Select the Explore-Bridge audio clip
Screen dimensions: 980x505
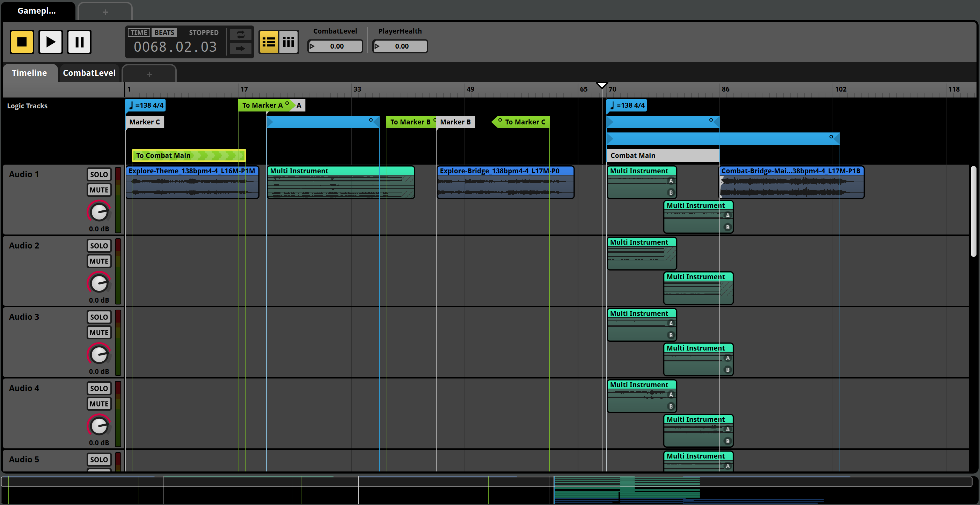[505, 182]
